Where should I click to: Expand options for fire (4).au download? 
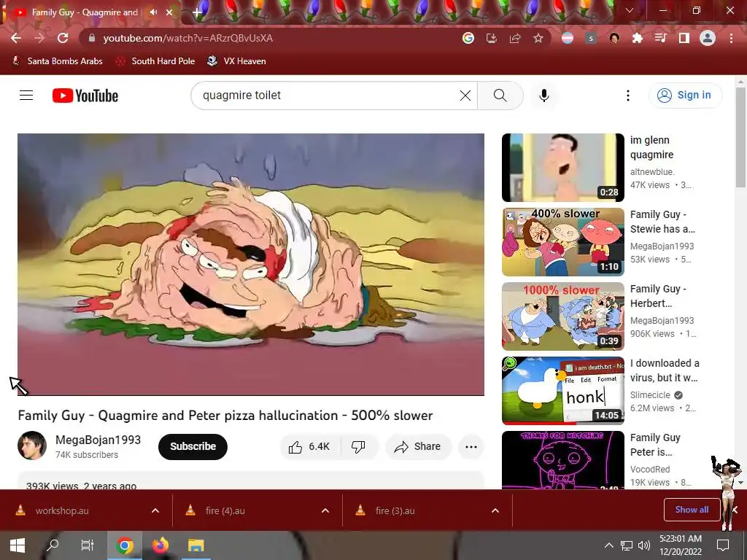point(325,510)
